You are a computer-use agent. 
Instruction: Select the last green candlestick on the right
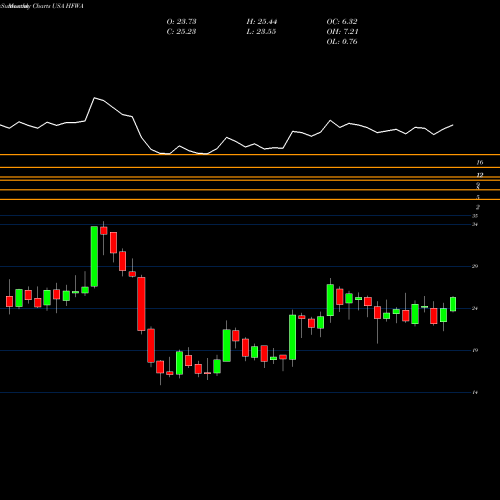(x=453, y=304)
